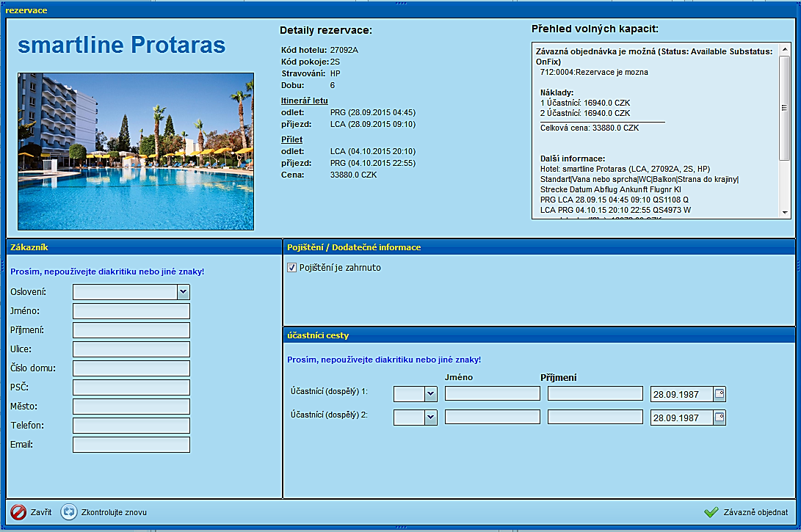Click the 2 Účastníci: 16940.0 CZK line
Viewport: 801px width, 532px height.
pyautogui.click(x=585, y=113)
